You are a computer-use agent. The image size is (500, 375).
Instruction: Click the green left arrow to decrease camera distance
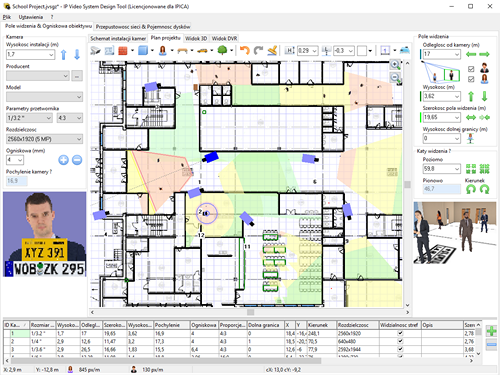[x=471, y=54]
